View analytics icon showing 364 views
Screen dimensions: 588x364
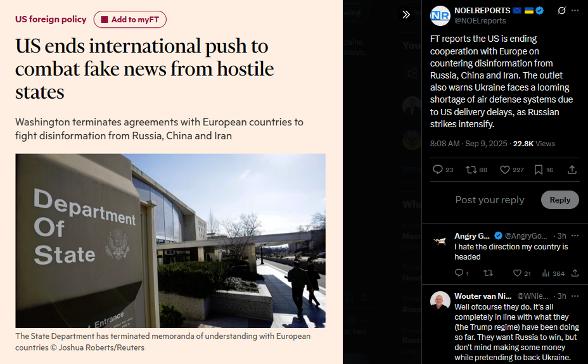point(546,273)
